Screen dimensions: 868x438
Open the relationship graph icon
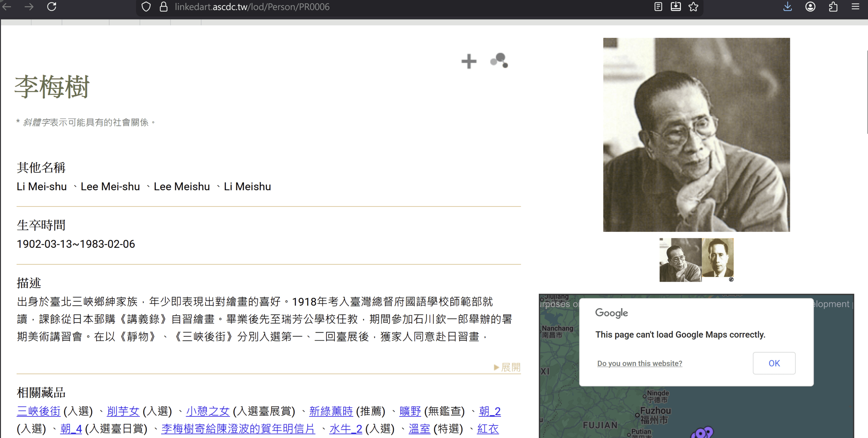tap(499, 61)
